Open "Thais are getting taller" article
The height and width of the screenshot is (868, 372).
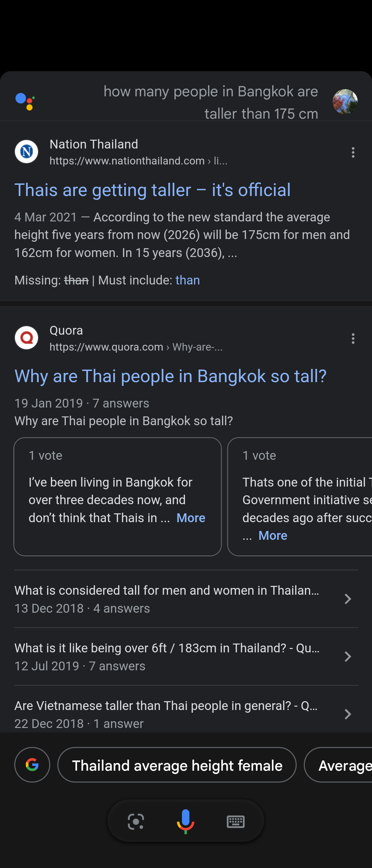pos(152,190)
